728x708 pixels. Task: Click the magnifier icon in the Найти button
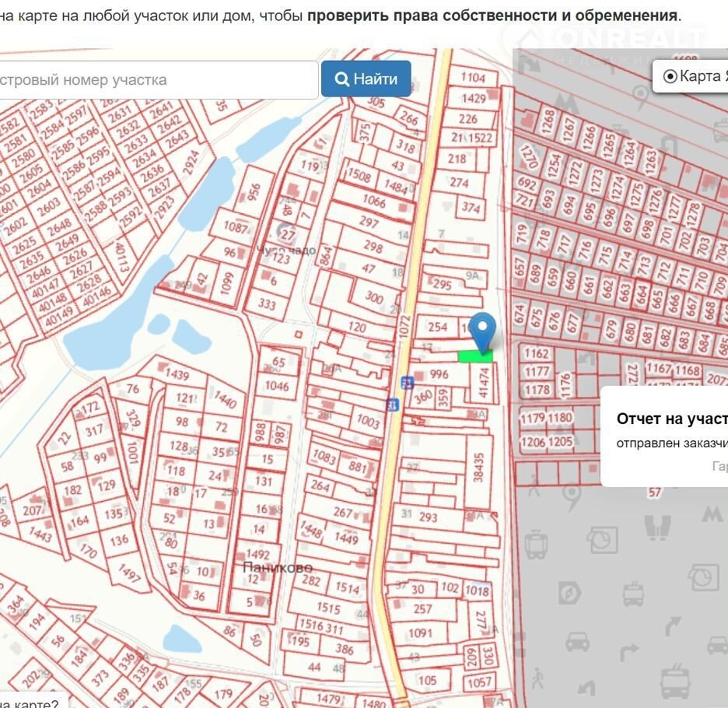click(x=341, y=79)
